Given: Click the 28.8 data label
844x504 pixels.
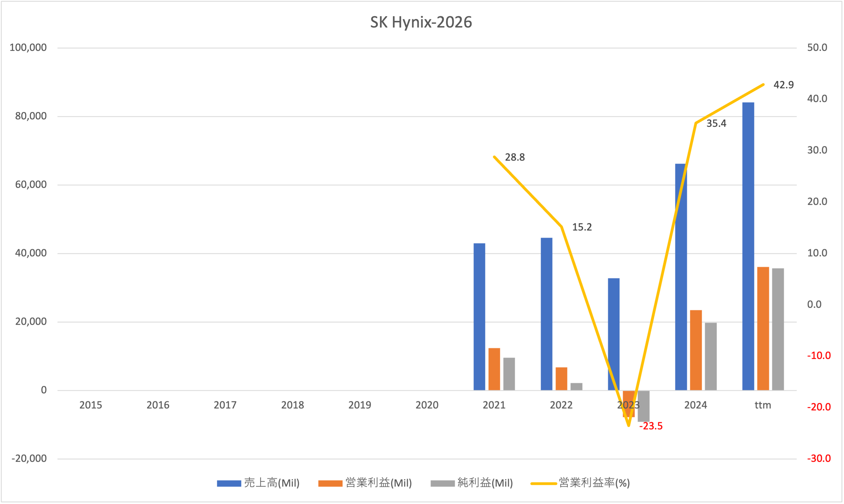Looking at the screenshot, I should click(x=514, y=157).
